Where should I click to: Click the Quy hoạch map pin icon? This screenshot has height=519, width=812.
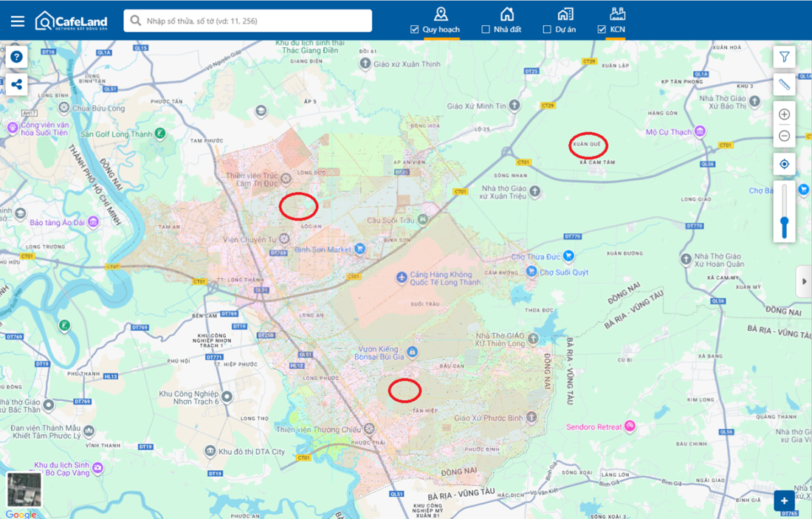click(441, 13)
